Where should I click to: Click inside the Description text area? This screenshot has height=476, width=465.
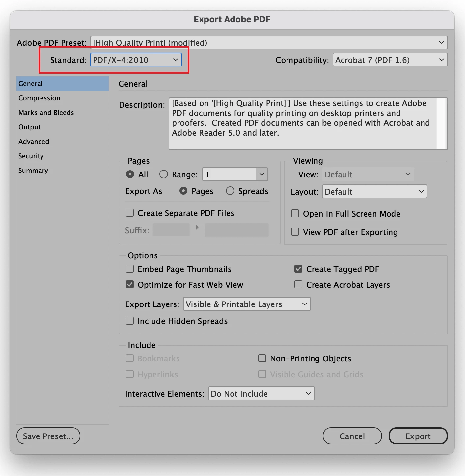pos(303,124)
